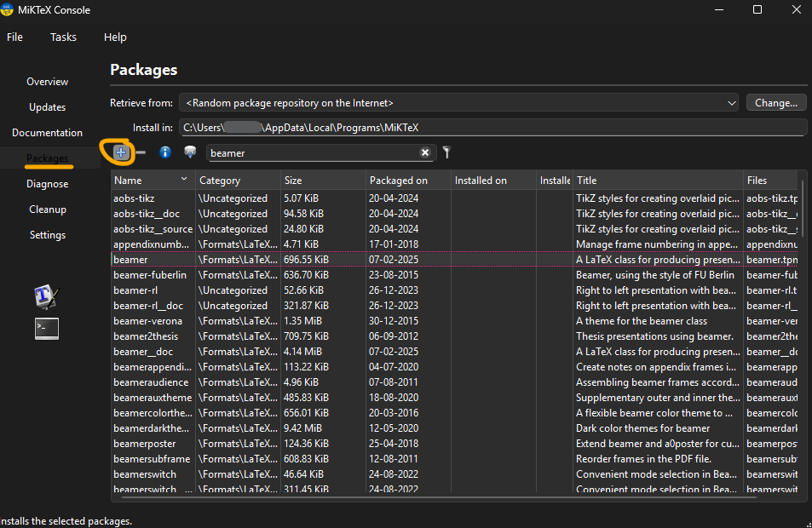Click the install package plus icon
Image resolution: width=812 pixels, height=528 pixels.
pos(121,152)
